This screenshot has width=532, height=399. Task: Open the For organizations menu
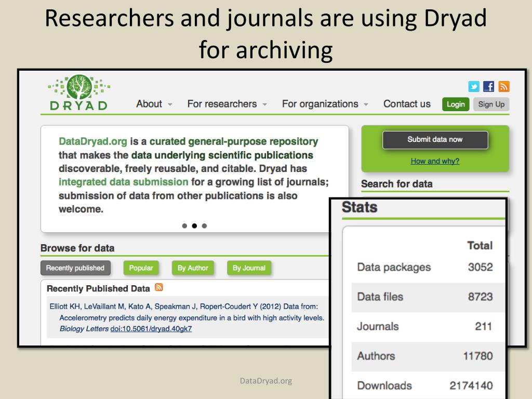[320, 104]
